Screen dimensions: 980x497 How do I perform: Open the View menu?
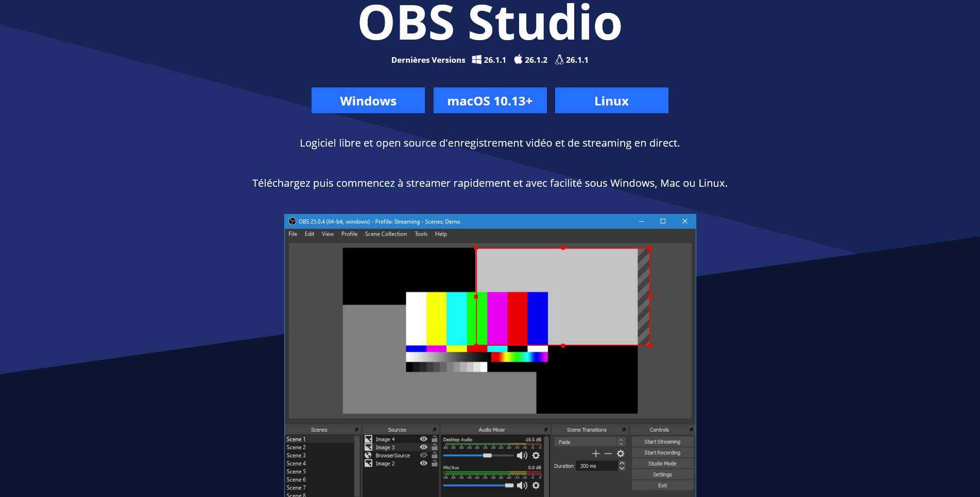[328, 234]
